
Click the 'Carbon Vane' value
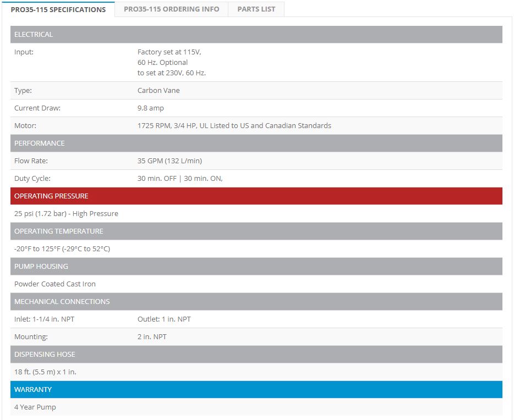(158, 90)
